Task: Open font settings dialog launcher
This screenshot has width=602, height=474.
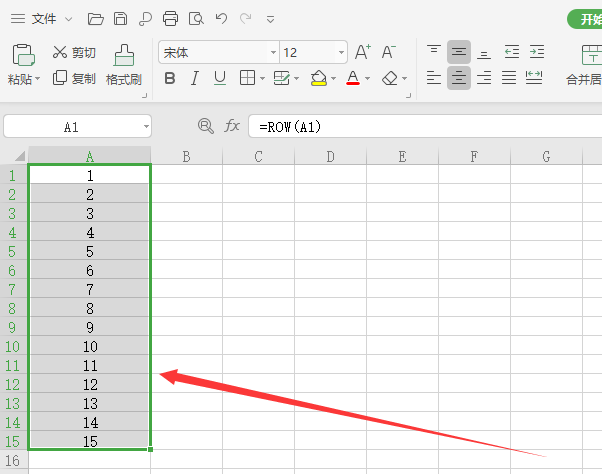Action: (x=409, y=96)
